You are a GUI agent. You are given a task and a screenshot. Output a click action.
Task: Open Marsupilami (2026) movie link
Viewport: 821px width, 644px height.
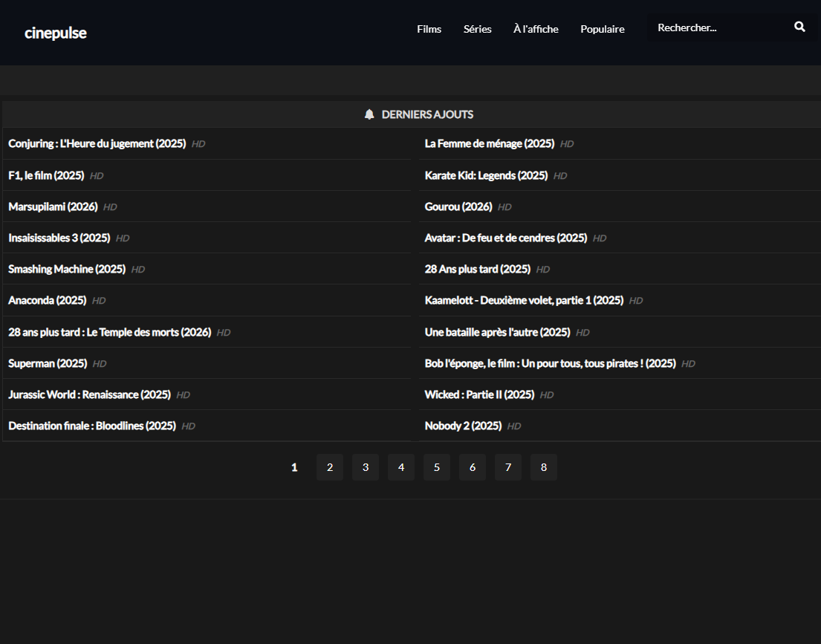53,206
